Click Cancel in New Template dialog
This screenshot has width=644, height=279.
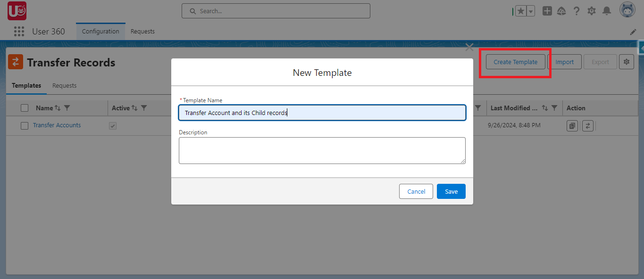click(x=416, y=191)
